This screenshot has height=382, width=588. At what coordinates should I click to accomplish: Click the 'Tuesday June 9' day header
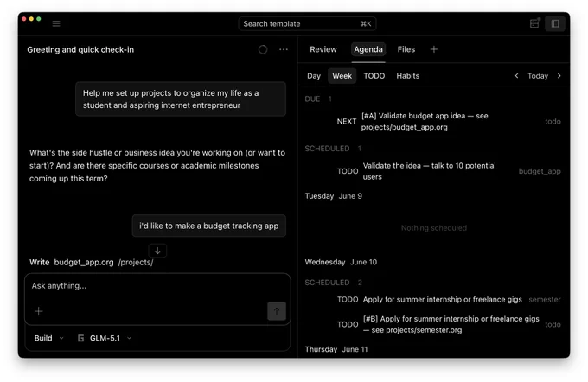click(334, 196)
